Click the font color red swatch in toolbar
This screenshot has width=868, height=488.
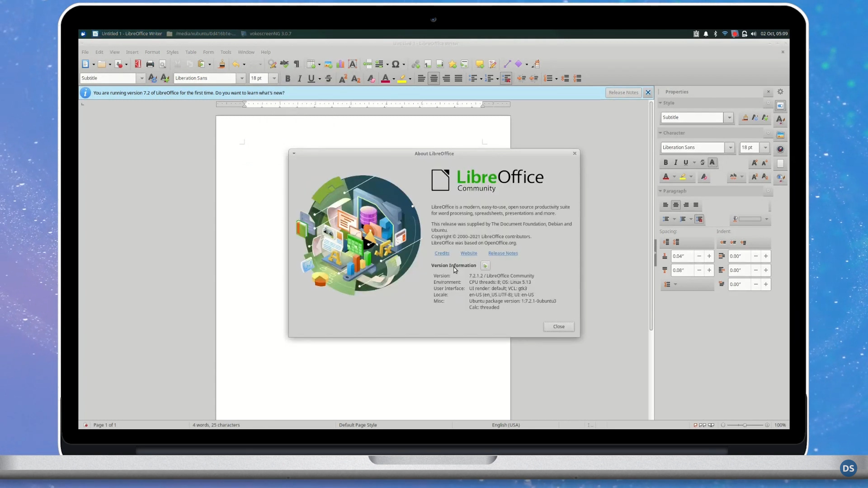point(385,79)
